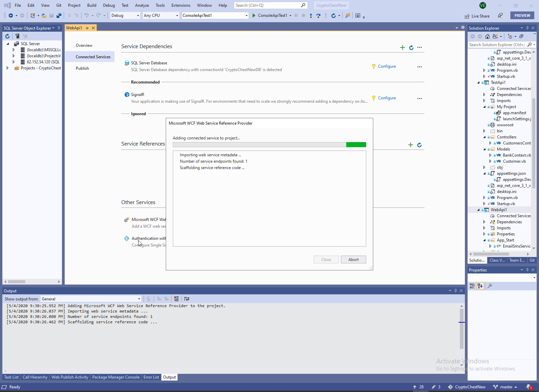Add a service reference with the plus icon
Screen dimensions: 539x392
point(410,145)
